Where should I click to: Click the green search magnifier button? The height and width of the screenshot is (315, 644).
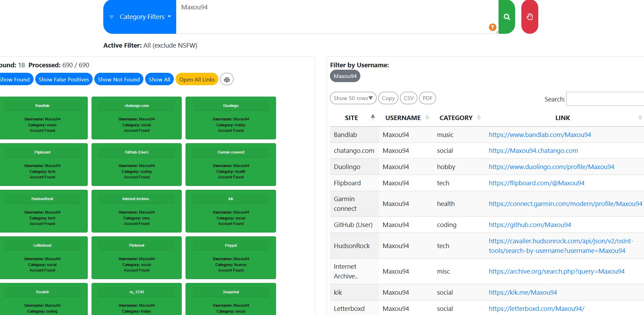click(x=506, y=17)
